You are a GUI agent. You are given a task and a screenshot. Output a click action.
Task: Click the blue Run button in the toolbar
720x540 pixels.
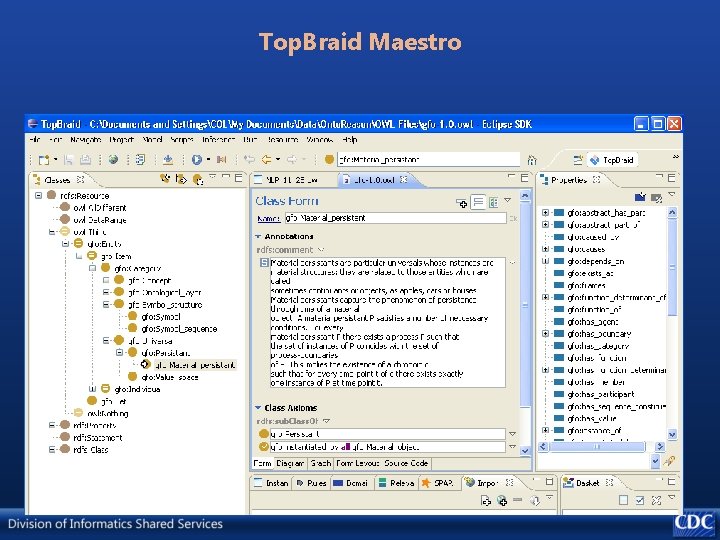[197, 159]
